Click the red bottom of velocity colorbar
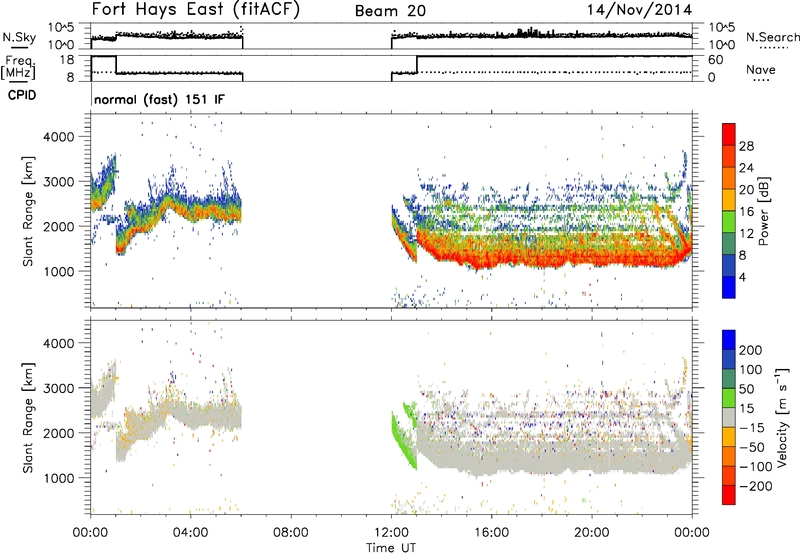800x554 pixels. (729, 495)
